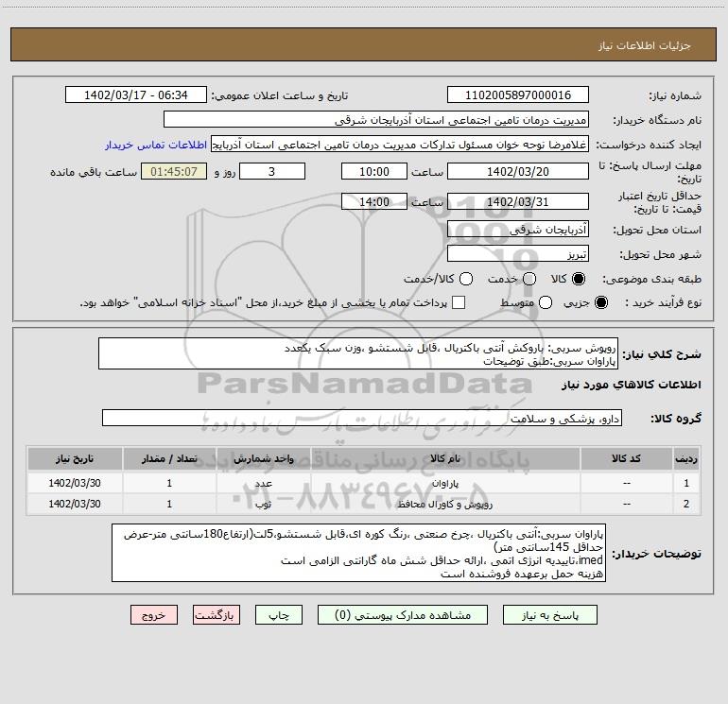
Task: Click the تعداد / مقدار column header
Action: 169,459
